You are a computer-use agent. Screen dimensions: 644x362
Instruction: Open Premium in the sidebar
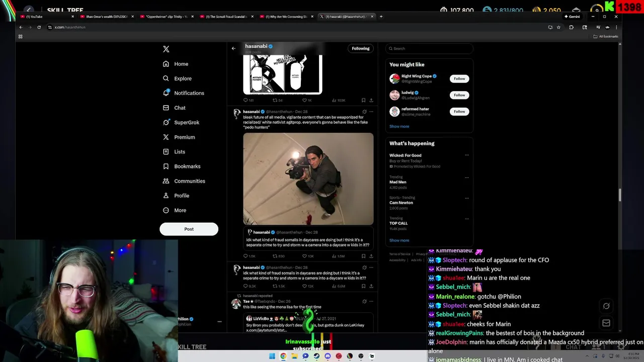point(179,137)
